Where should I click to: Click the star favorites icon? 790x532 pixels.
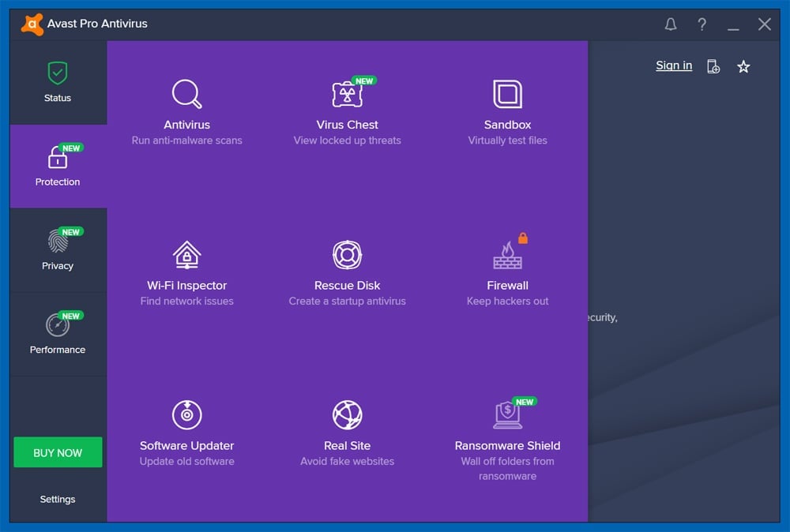743,66
